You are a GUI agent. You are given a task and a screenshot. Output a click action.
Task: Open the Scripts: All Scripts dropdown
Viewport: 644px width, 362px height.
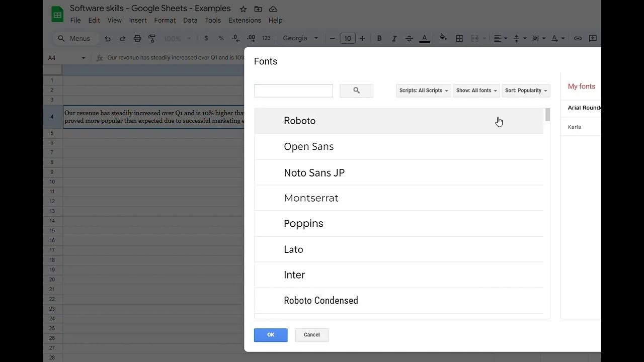[424, 90]
